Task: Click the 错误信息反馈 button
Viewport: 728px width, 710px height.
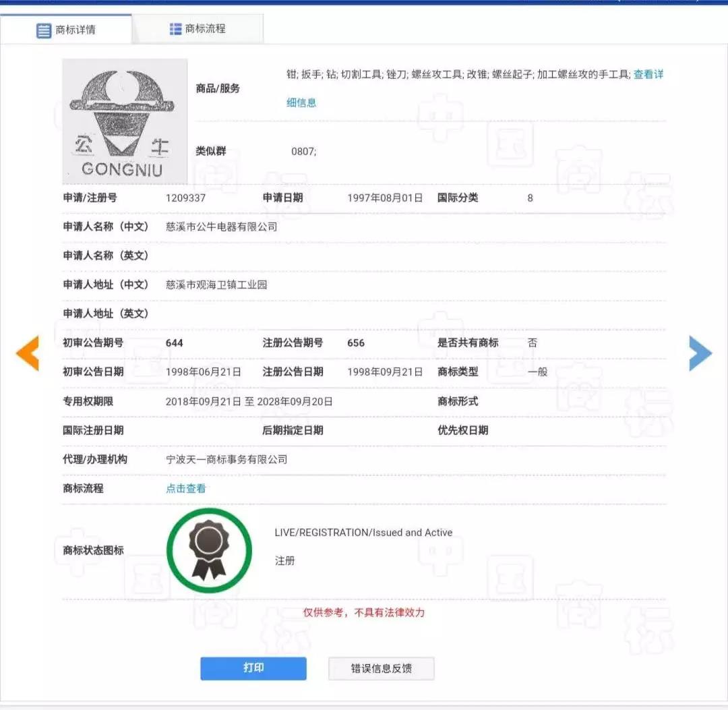Action: point(381,669)
